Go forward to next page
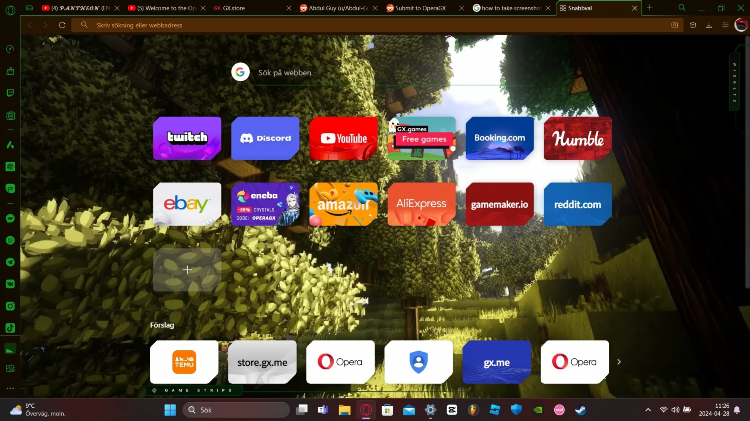 [45, 25]
